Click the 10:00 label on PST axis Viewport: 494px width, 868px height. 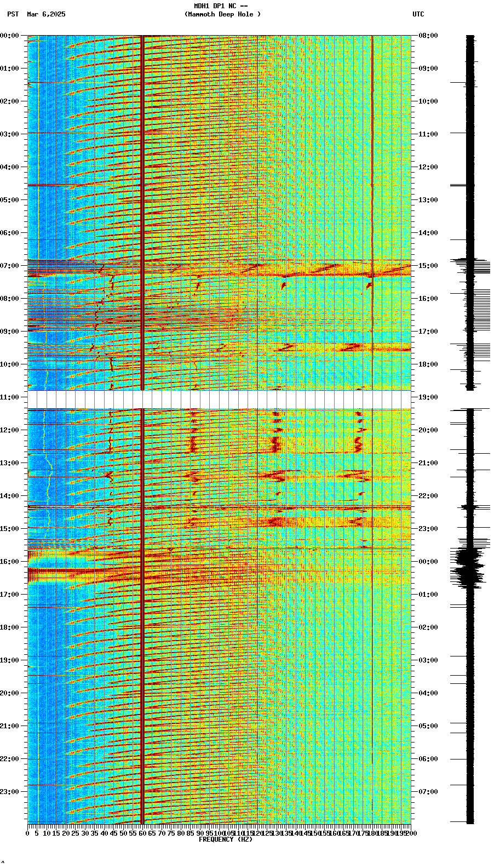9,364
